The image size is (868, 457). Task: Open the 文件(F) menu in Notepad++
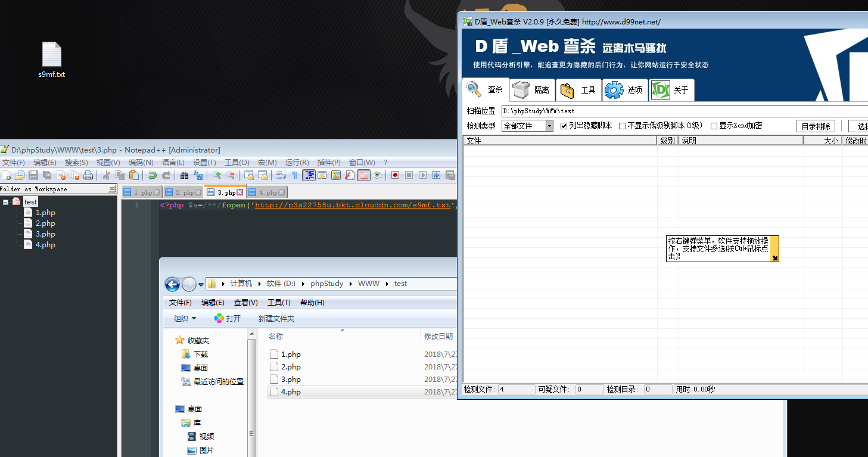coord(14,162)
